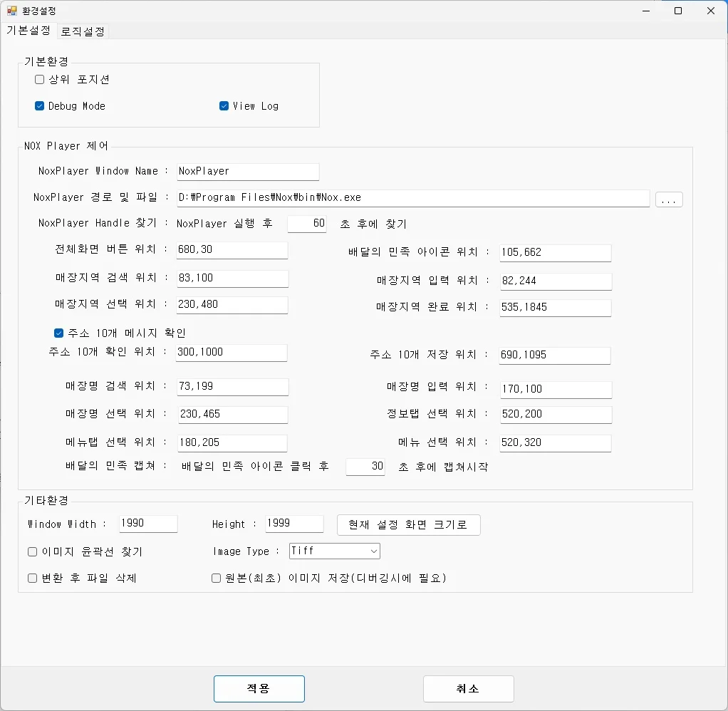
Task: Select the 메뉴탭 선택 위치 field
Action: click(232, 442)
